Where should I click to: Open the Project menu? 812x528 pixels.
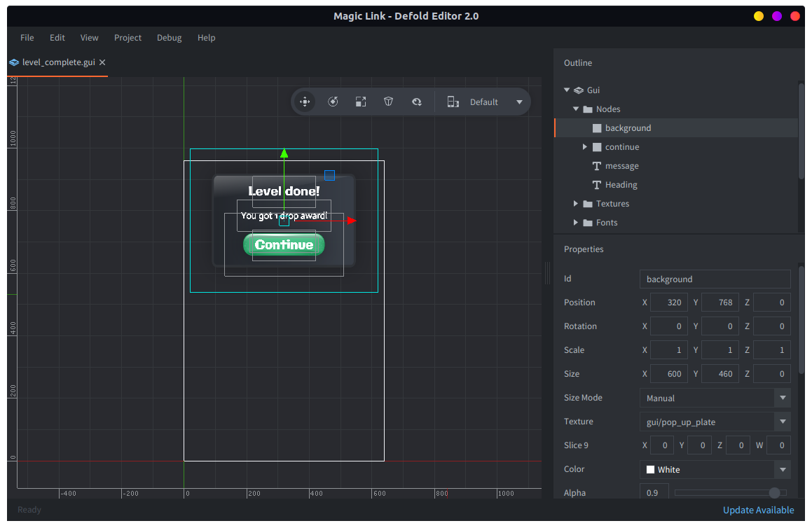128,38
